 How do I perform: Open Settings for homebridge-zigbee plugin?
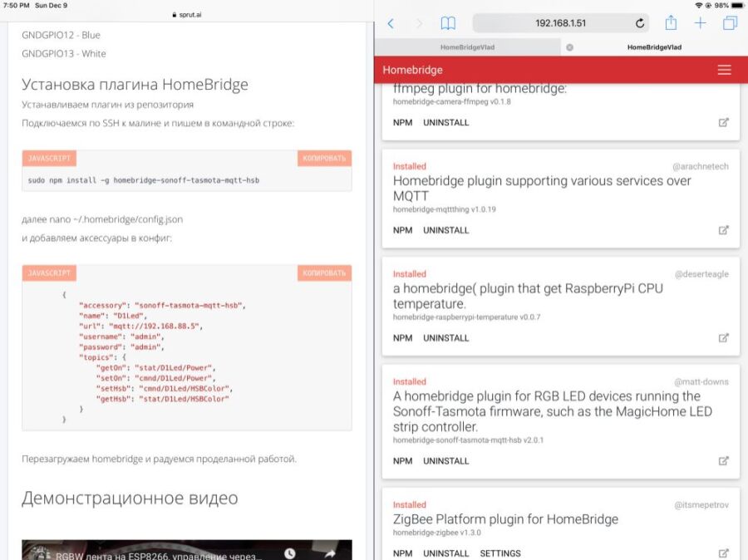(500, 553)
